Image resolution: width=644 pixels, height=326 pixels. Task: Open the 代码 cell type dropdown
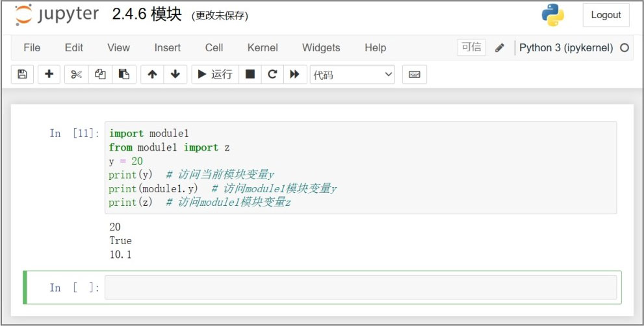352,74
